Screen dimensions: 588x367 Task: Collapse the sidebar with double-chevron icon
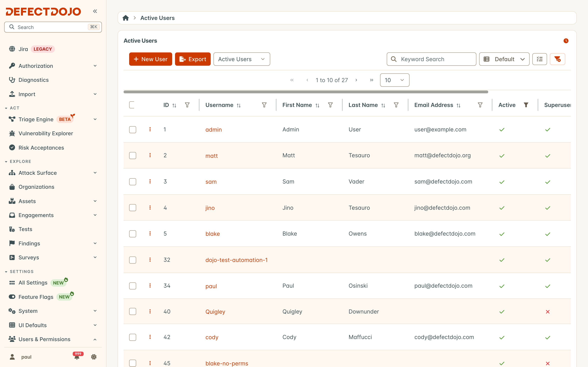coord(95,11)
